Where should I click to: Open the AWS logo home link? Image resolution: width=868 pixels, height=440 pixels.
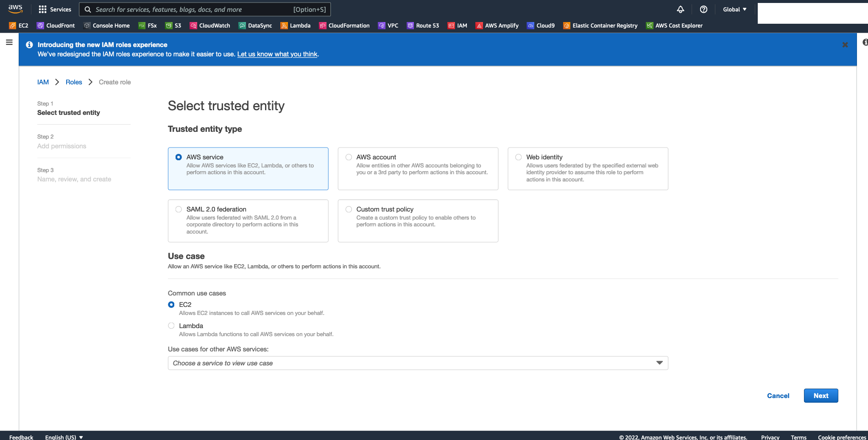(15, 9)
